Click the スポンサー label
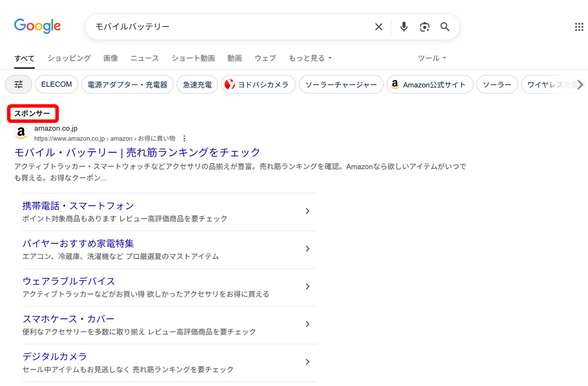This screenshot has width=588, height=386. pos(32,114)
